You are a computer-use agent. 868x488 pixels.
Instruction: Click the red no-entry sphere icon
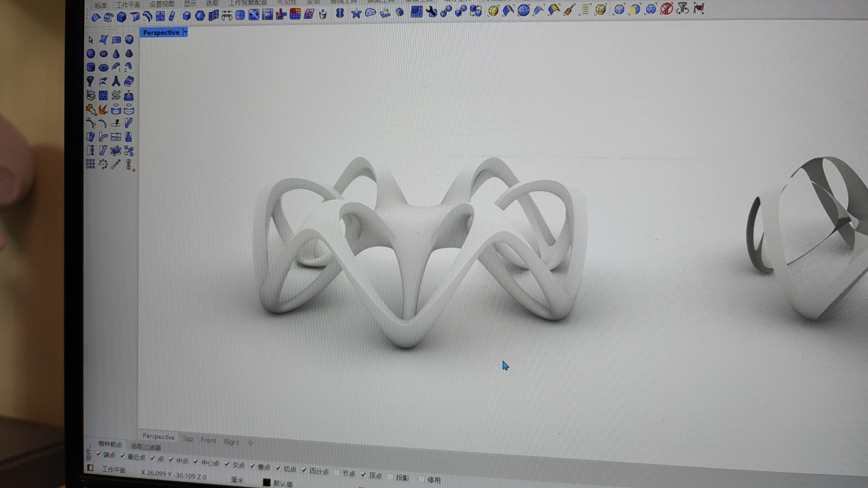(x=666, y=9)
